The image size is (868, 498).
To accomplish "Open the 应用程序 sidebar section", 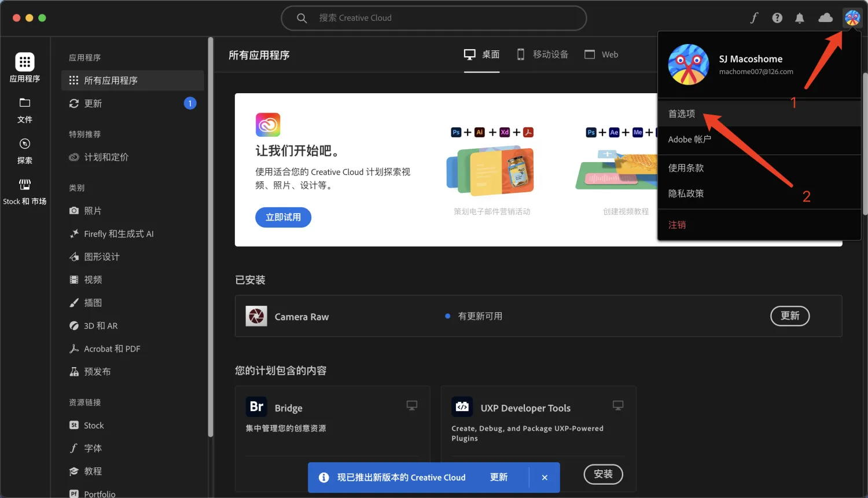I will tap(25, 68).
